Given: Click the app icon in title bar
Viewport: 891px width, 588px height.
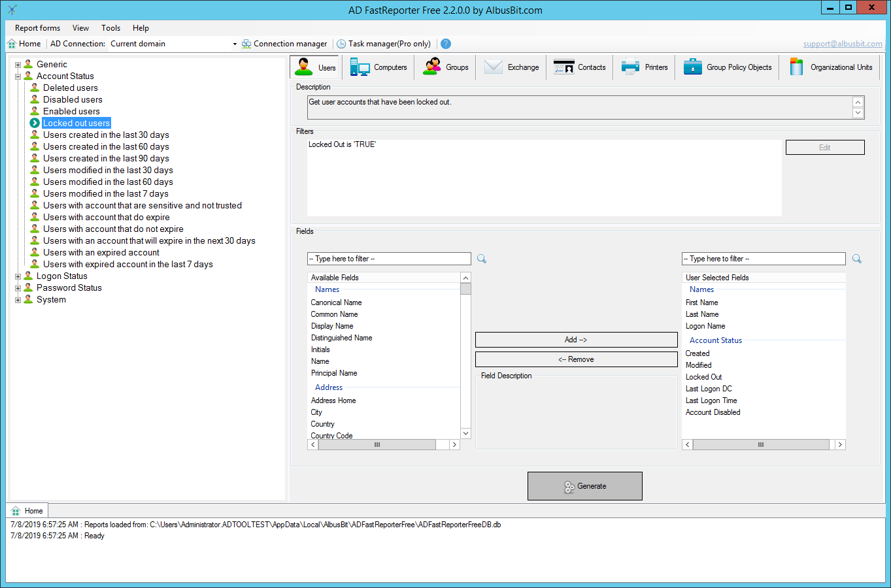Looking at the screenshot, I should (12, 10).
